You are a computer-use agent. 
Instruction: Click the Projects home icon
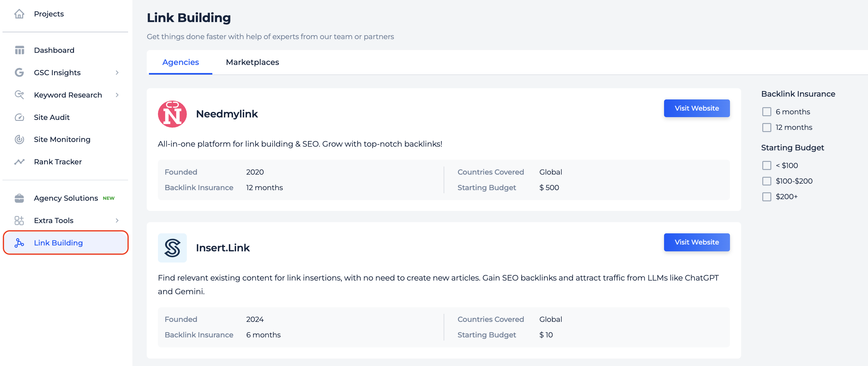point(19,14)
